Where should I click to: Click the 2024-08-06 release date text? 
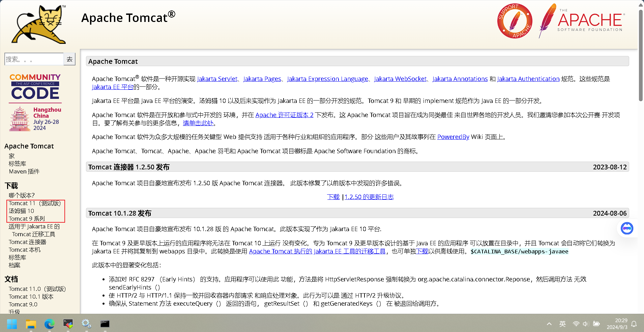tap(610, 213)
